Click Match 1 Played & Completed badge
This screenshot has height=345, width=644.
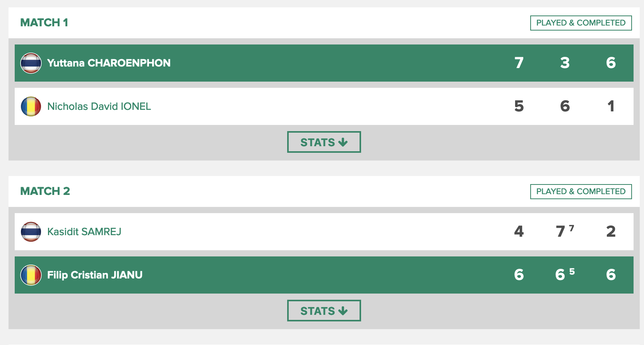(581, 23)
